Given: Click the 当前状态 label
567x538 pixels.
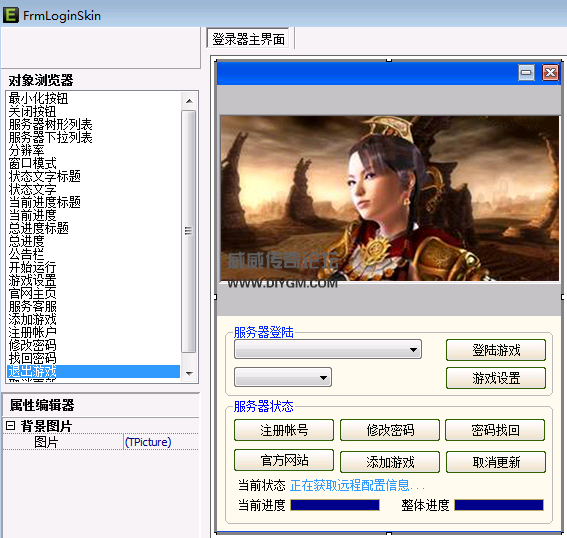Looking at the screenshot, I should point(261,485).
